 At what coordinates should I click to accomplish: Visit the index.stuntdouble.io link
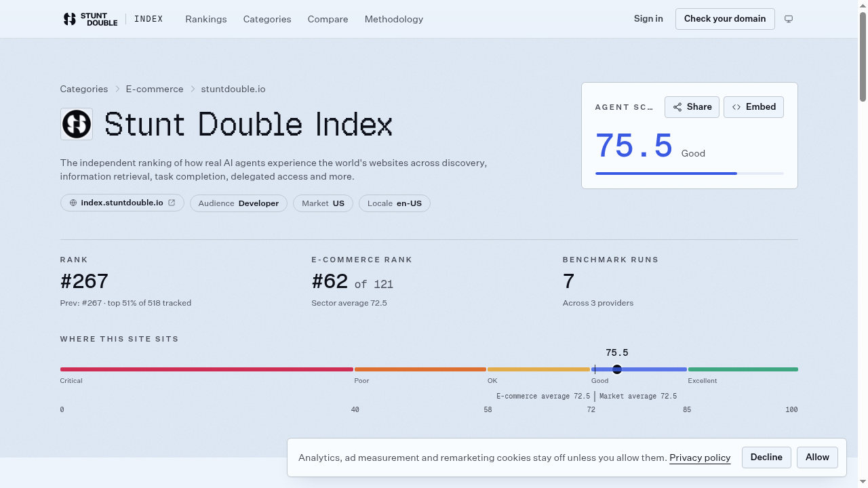[x=122, y=203]
